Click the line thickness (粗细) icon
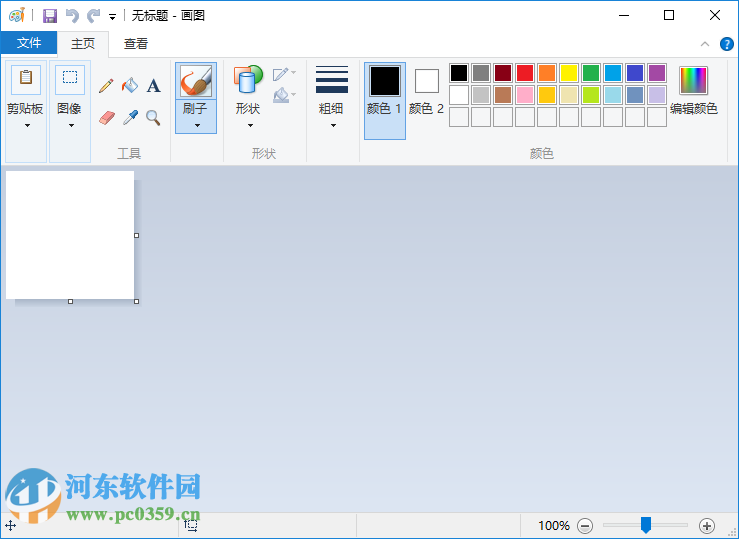The image size is (739, 539). click(332, 79)
